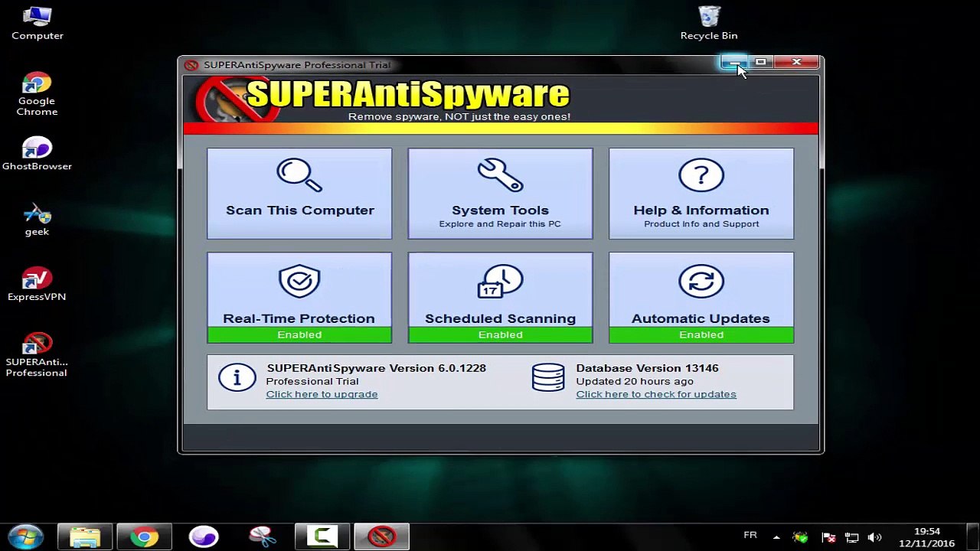Open Real-Time Protection shield tile
Viewport: 980px width, 551px height.
point(299,298)
